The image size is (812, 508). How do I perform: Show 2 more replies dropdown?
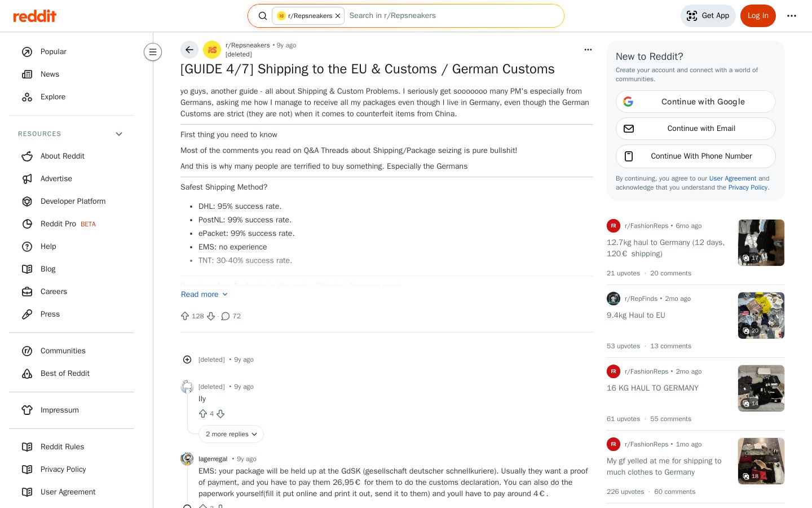(231, 434)
